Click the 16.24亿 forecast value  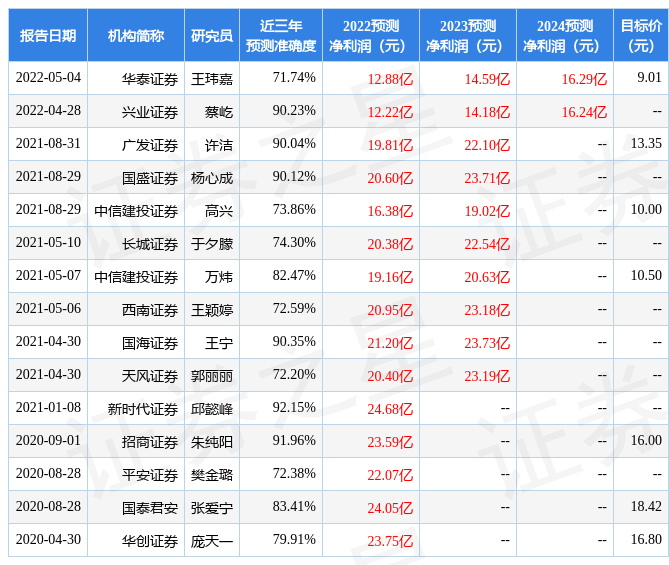tap(584, 112)
